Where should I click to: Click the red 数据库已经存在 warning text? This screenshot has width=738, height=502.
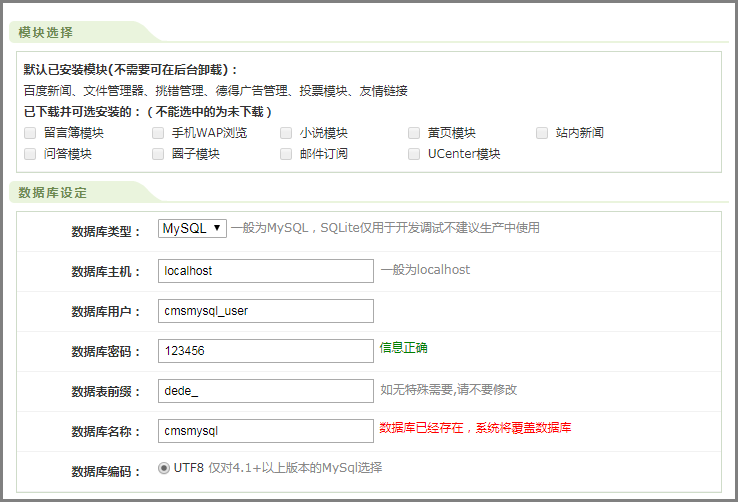click(475, 428)
